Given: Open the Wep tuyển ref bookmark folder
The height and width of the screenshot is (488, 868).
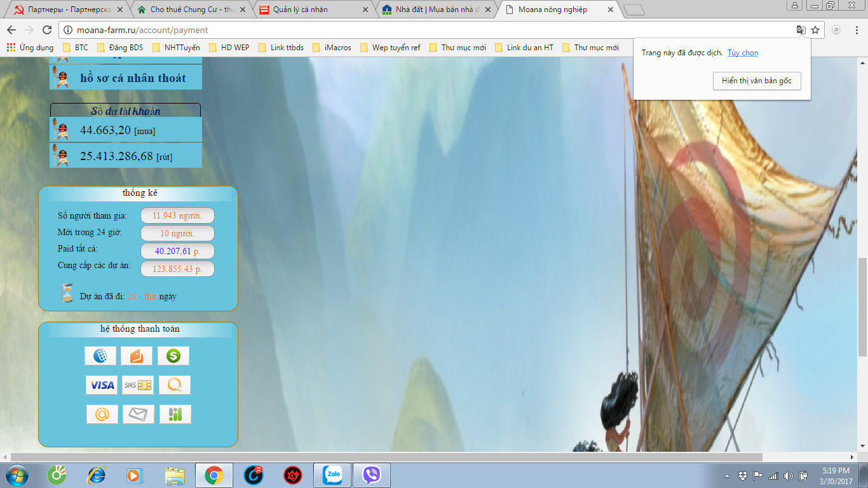Looking at the screenshot, I should coord(390,48).
